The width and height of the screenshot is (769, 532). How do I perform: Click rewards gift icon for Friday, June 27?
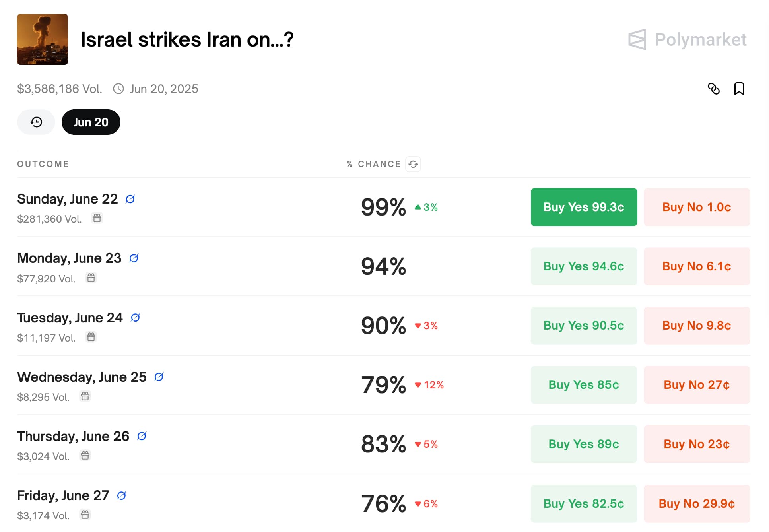[85, 515]
